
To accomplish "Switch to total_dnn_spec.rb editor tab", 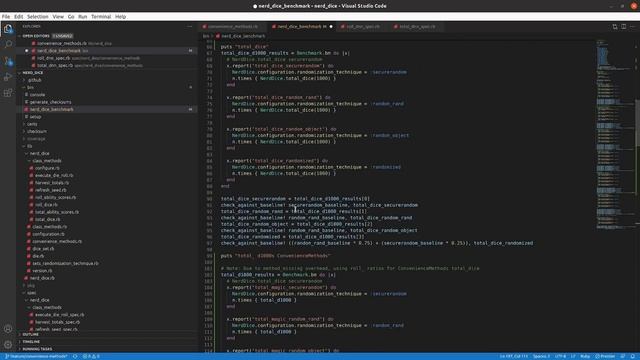I will pos(417,27).
